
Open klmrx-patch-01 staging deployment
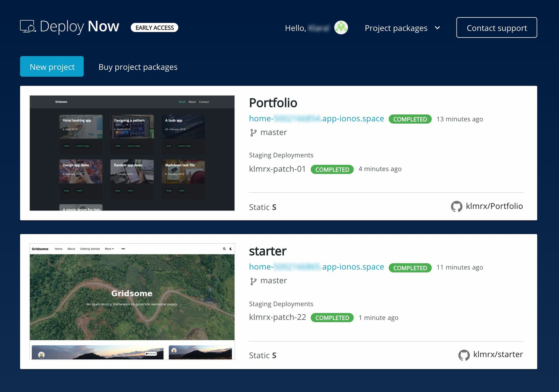pos(277,169)
